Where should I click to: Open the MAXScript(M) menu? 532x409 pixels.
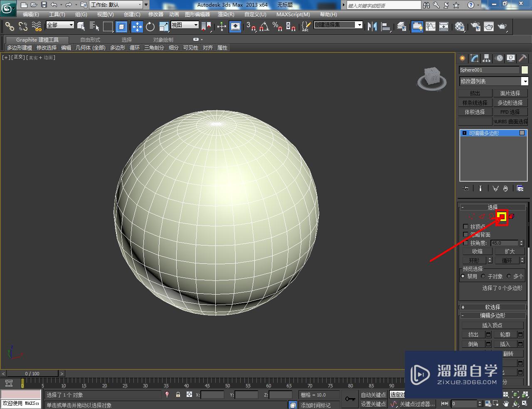tap(293, 14)
